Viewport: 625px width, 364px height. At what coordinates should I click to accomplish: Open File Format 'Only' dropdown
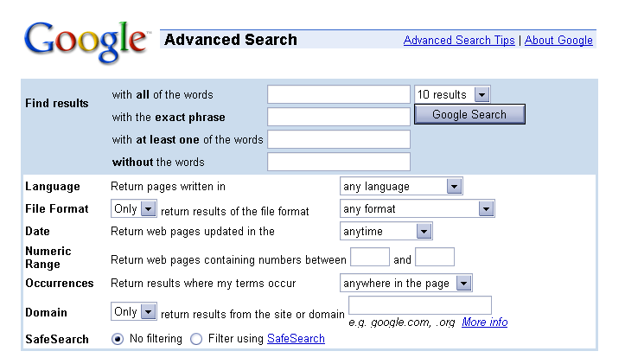click(133, 208)
